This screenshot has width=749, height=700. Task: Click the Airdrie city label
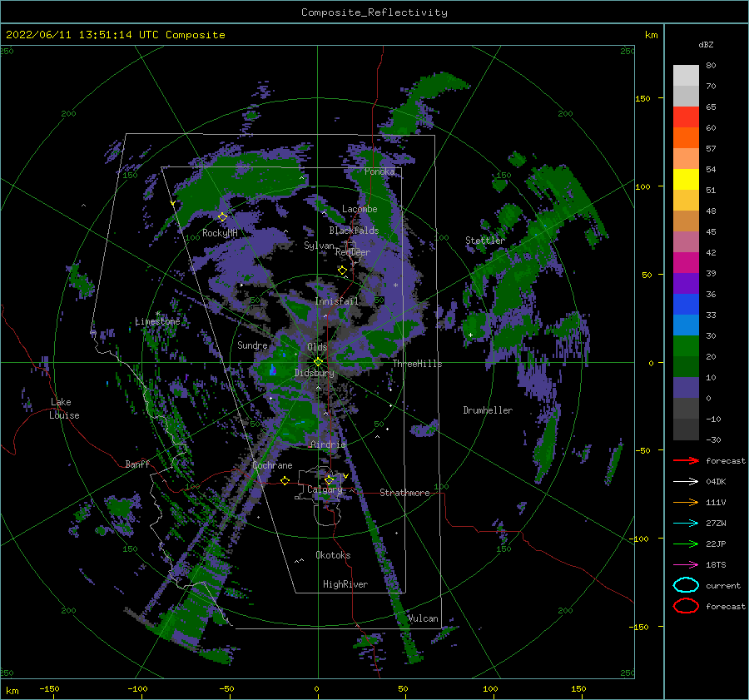coord(328,444)
